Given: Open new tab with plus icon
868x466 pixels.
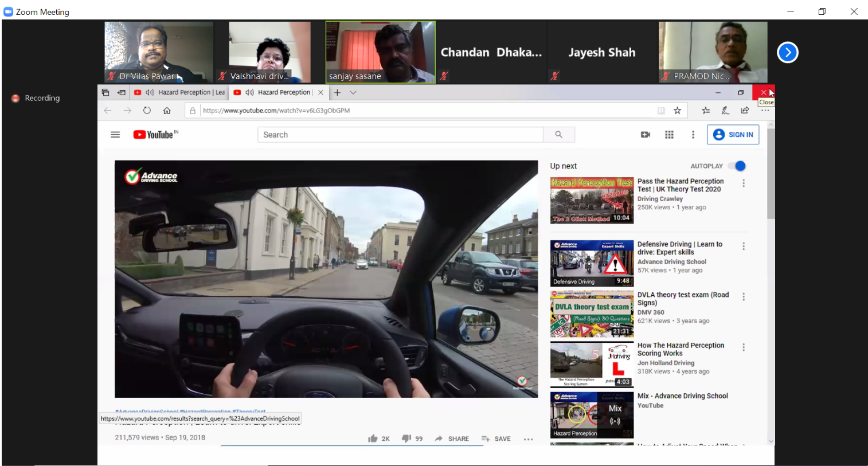Looking at the screenshot, I should [x=337, y=92].
